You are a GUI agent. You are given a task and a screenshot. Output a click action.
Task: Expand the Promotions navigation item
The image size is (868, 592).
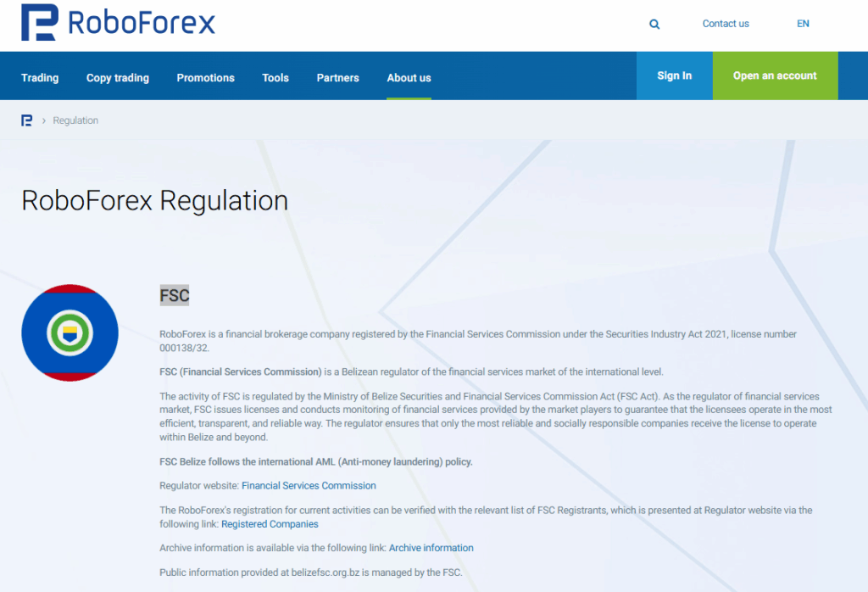[x=205, y=77]
